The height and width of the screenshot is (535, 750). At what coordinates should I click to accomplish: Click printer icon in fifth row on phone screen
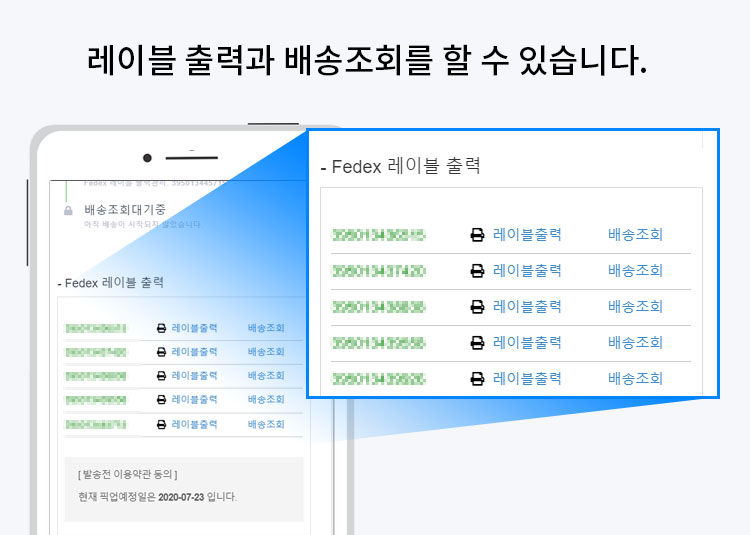tap(162, 424)
